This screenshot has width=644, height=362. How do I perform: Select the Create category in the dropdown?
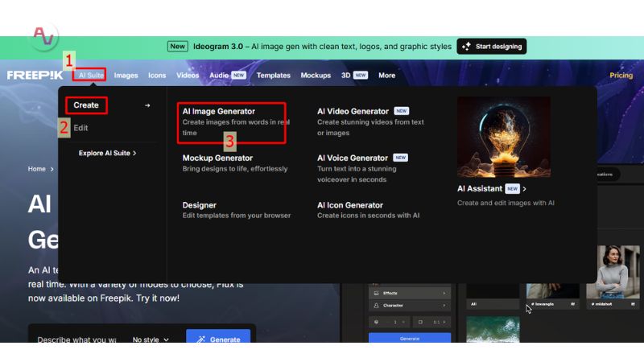coord(86,105)
